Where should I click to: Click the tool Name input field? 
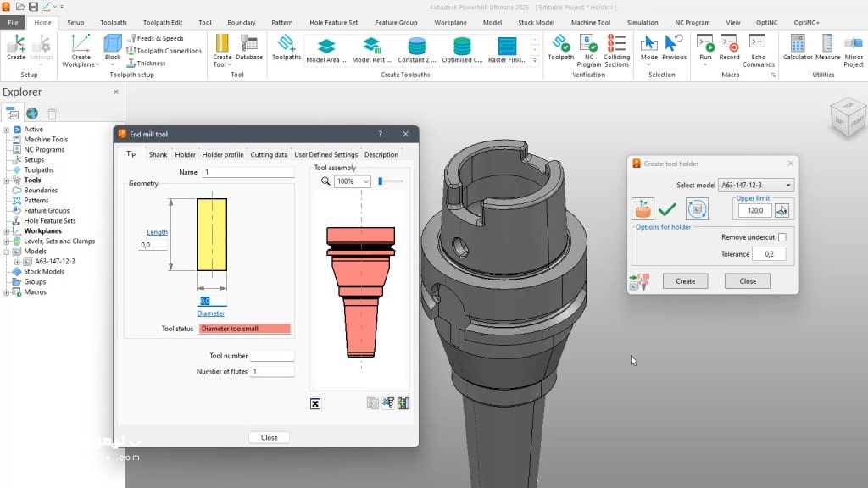point(248,172)
